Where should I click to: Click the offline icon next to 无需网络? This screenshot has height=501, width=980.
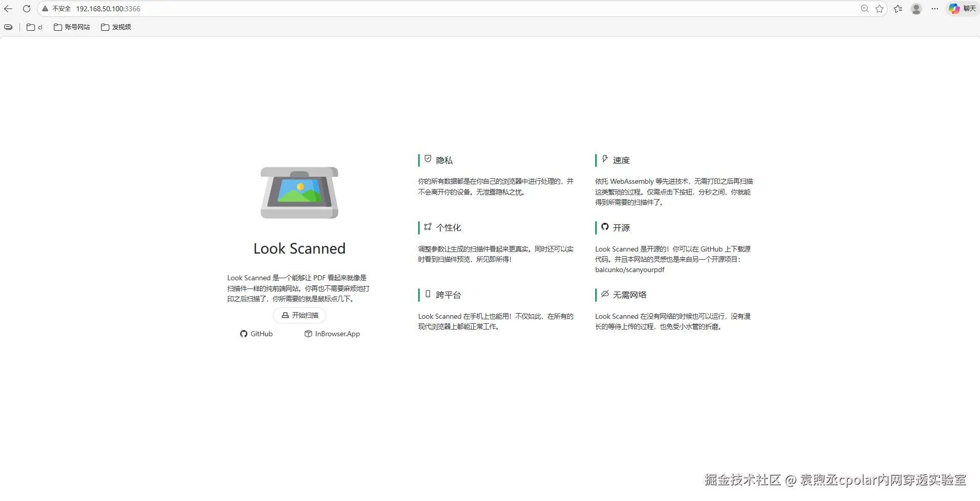[605, 294]
